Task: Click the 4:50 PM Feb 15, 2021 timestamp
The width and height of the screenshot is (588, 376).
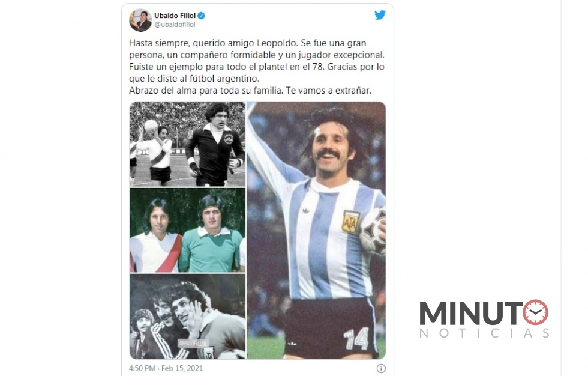Action: (166, 369)
